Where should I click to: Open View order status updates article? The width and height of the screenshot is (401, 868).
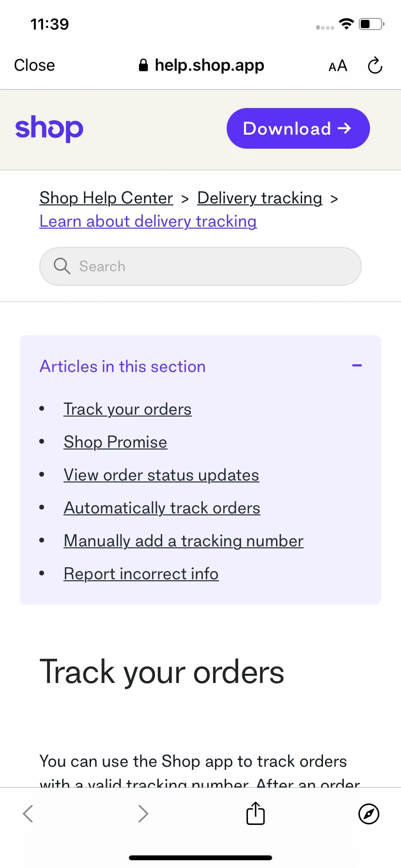tap(161, 475)
